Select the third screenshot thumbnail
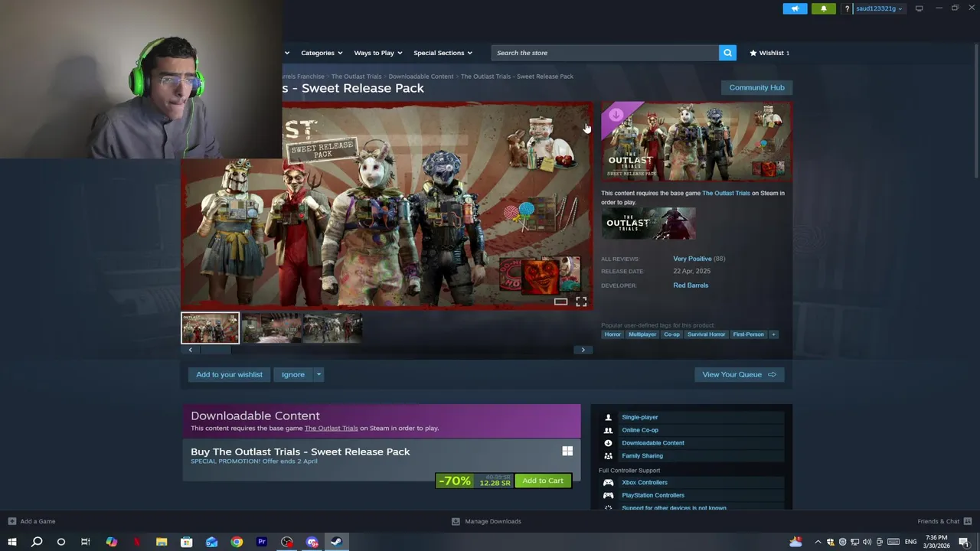This screenshot has width=980, height=551. tap(332, 328)
